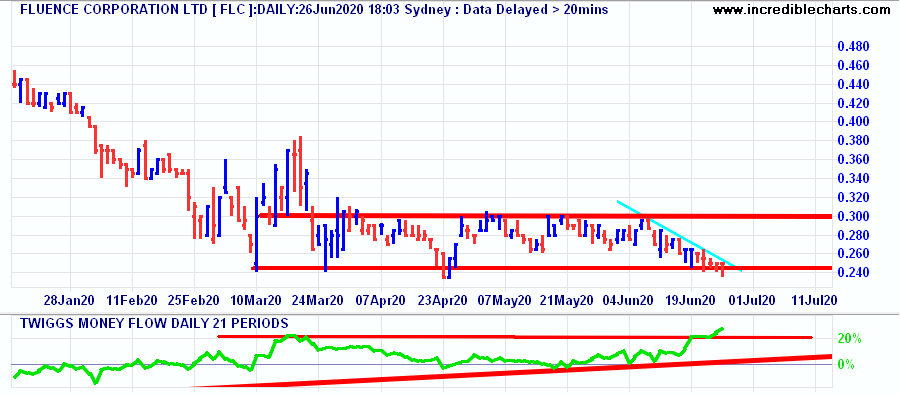Click the 0.280 price axis label

click(x=854, y=235)
